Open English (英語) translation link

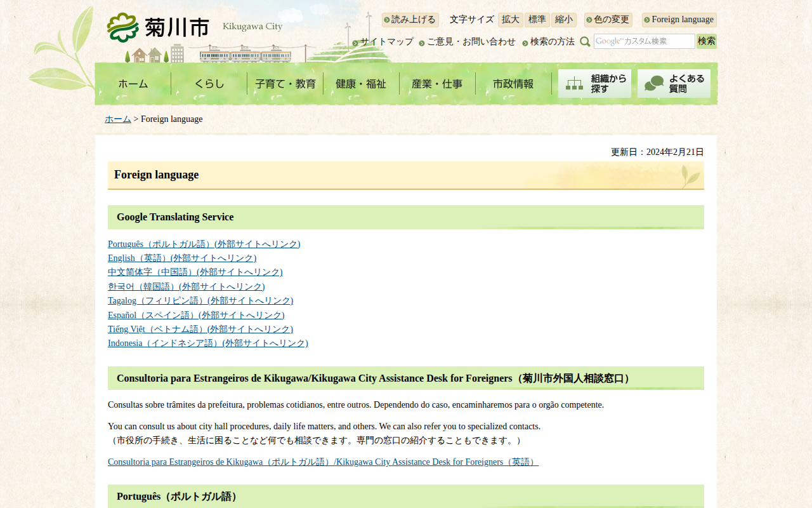(182, 258)
